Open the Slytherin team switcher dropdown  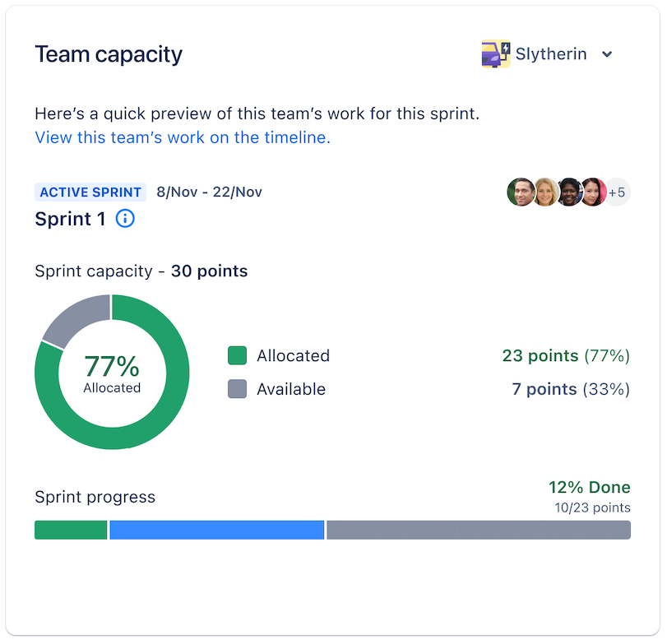pyautogui.click(x=551, y=53)
